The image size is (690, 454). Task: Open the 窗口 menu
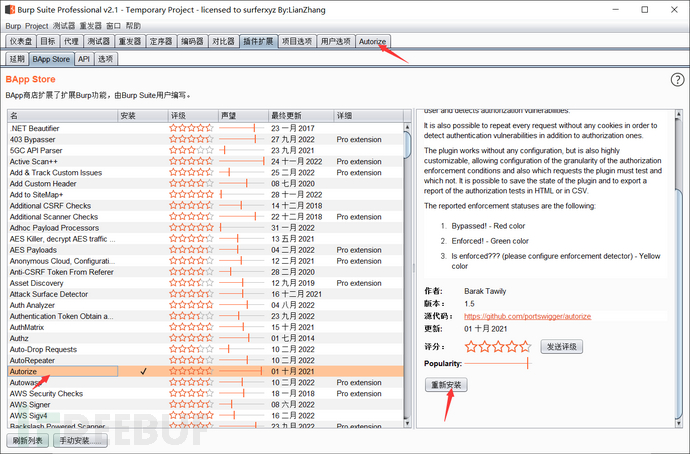coord(113,26)
